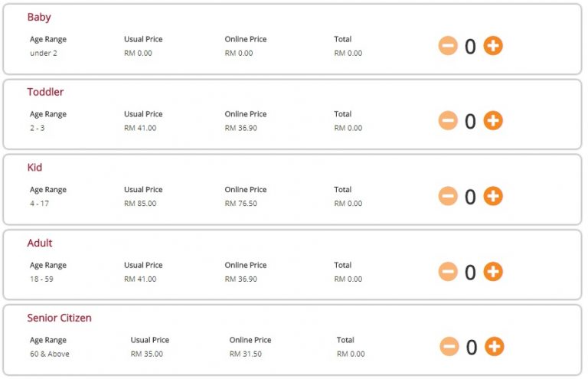
Task: Click the Kid category heading
Action: coord(35,167)
